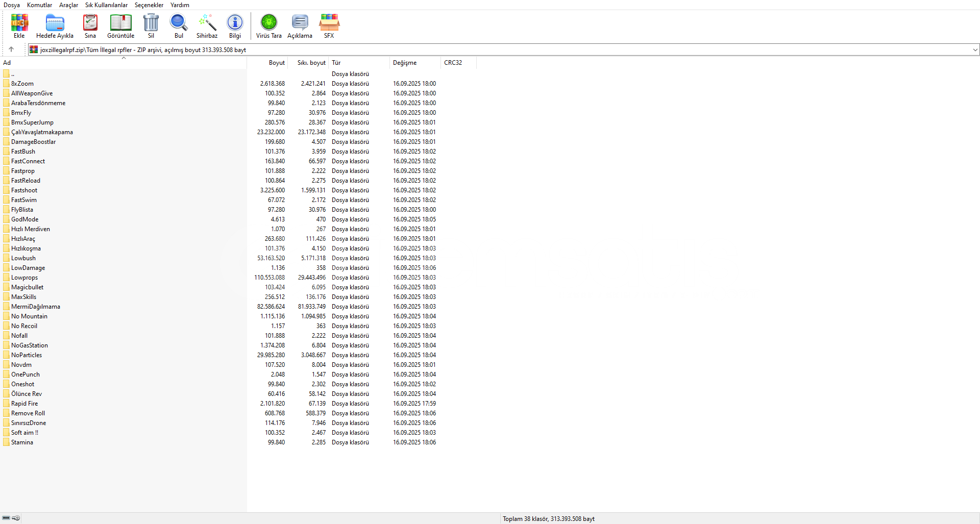Select the SınırsızDrone folder name
The height and width of the screenshot is (524, 980).
[x=29, y=423]
